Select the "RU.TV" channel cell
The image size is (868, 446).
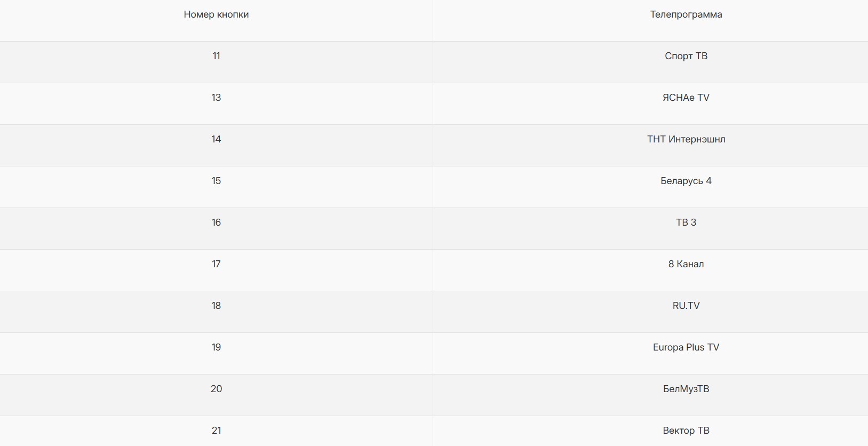tap(686, 306)
